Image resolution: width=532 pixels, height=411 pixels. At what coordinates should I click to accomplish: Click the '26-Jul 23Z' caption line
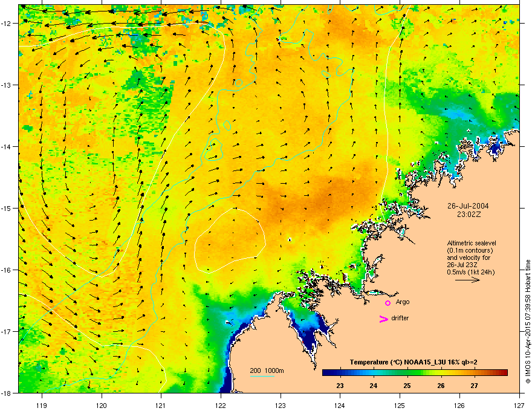click(461, 265)
